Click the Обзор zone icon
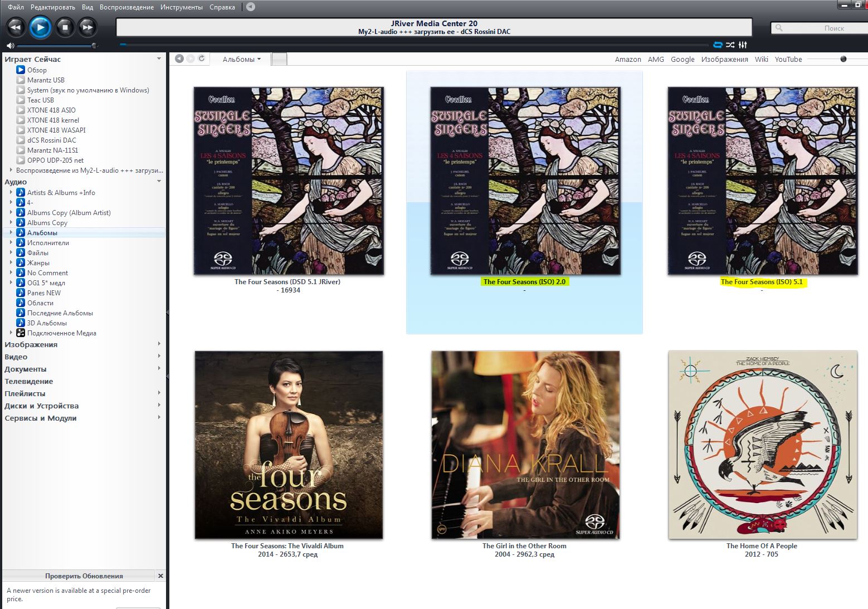The height and width of the screenshot is (609, 868). tap(21, 70)
